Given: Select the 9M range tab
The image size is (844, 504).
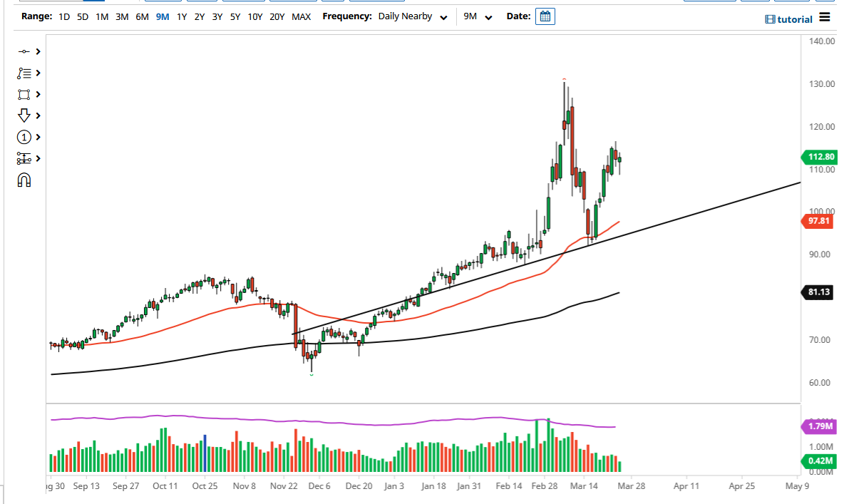Looking at the screenshot, I should click(x=162, y=16).
